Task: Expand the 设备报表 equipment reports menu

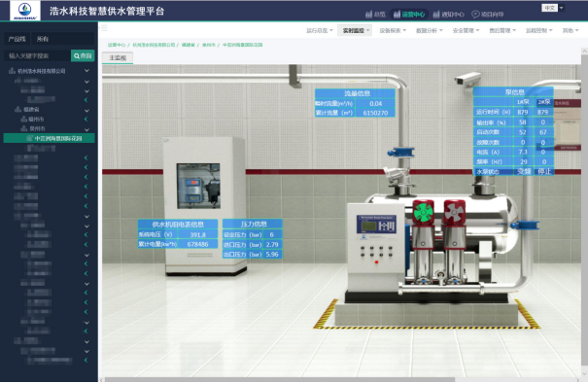Action: click(393, 30)
